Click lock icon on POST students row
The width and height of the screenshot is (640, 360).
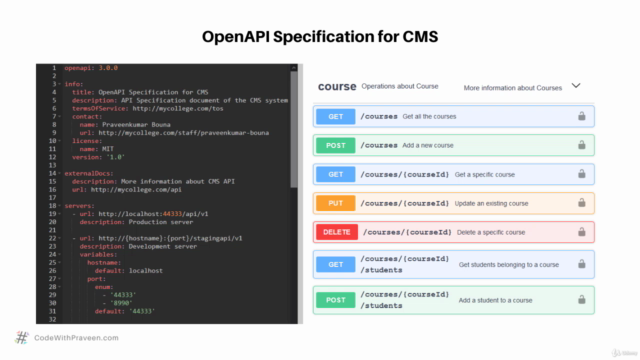[582, 300]
